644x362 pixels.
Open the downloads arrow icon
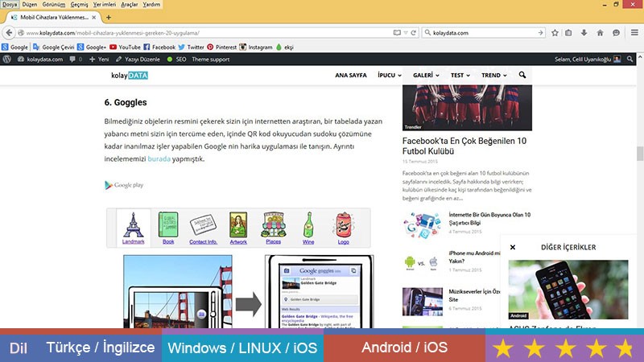coord(584,33)
